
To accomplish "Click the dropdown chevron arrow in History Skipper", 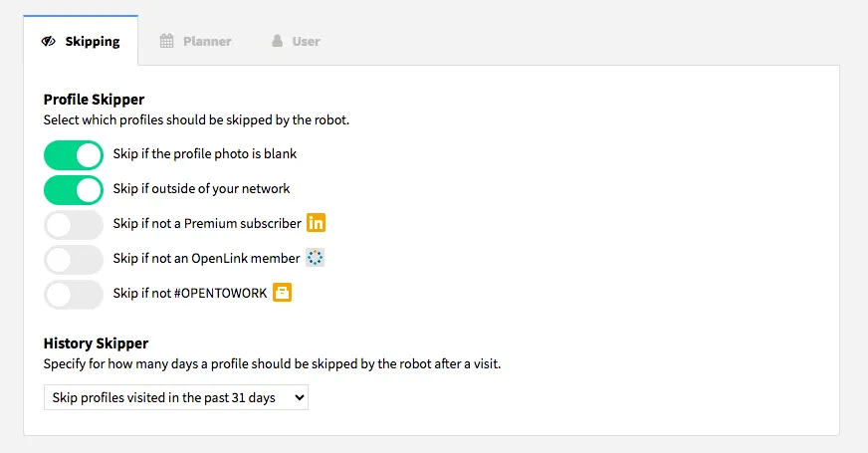I will 300,397.
